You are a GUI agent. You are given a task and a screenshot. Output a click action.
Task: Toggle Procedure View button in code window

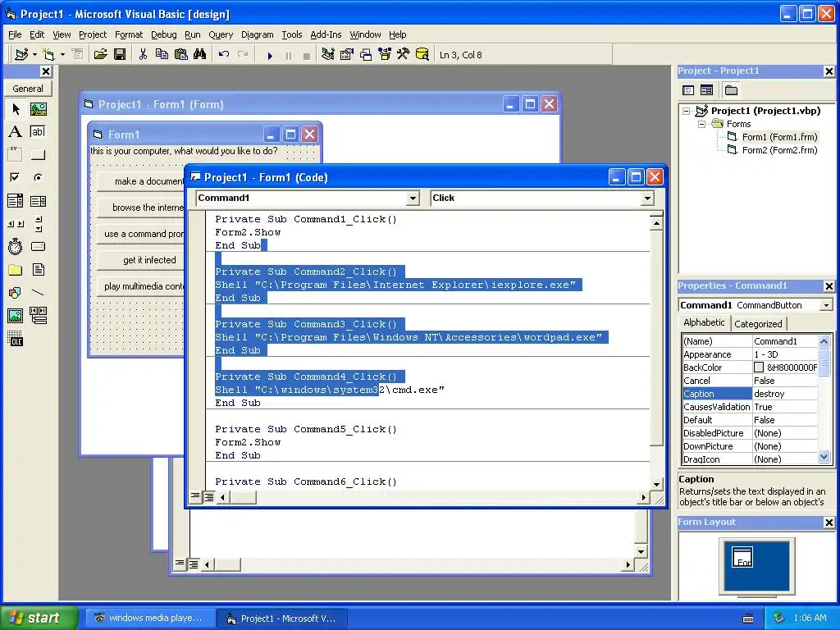[x=195, y=496]
